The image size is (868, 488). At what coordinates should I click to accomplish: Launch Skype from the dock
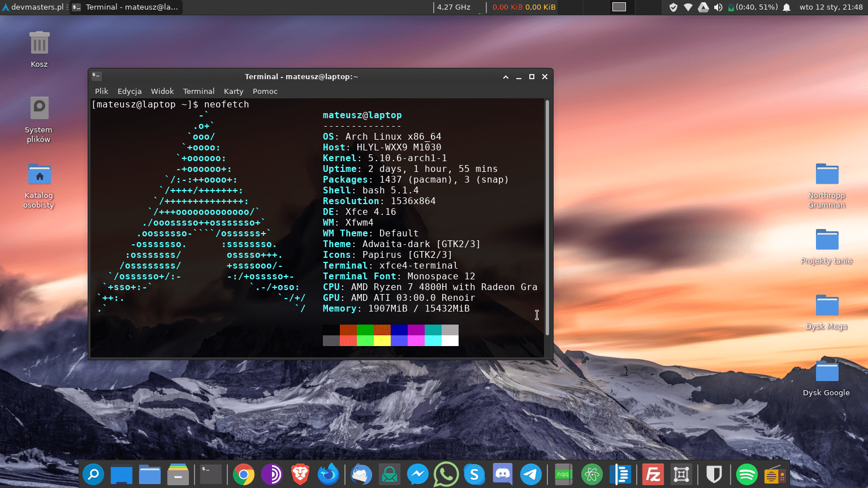pyautogui.click(x=474, y=474)
